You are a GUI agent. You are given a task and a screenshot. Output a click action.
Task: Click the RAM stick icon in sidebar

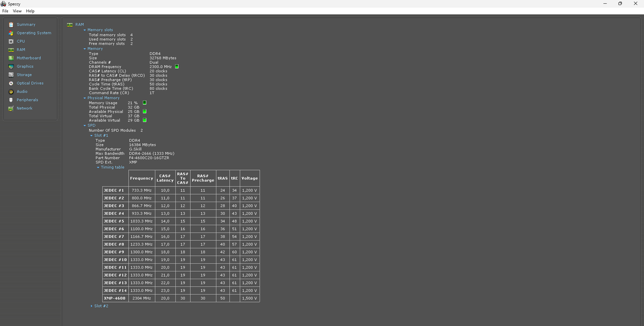(11, 49)
